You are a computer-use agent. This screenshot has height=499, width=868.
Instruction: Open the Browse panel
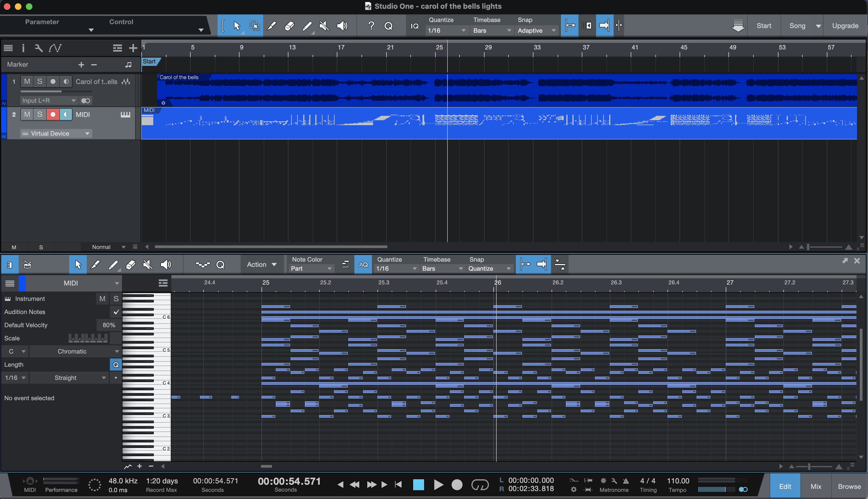[x=849, y=486]
